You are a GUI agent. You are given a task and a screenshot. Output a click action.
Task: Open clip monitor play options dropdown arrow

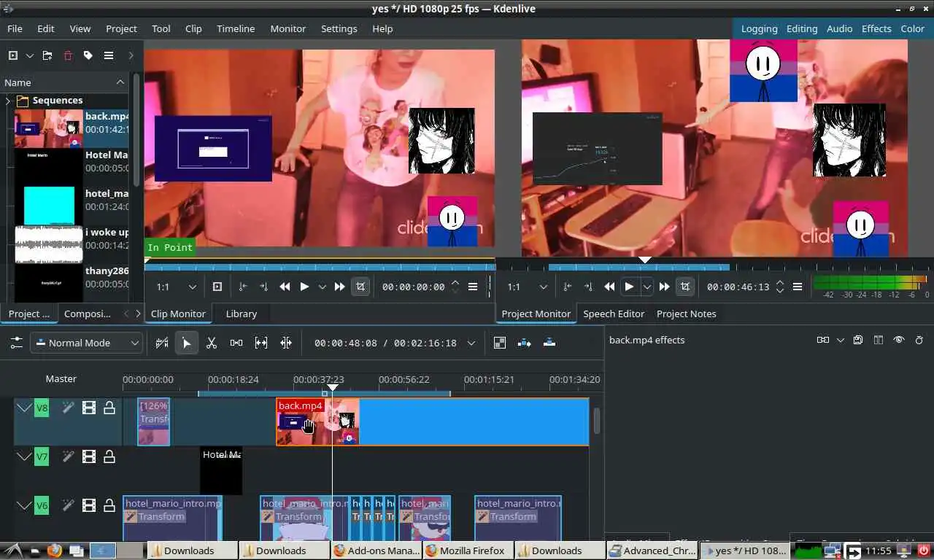322,287
